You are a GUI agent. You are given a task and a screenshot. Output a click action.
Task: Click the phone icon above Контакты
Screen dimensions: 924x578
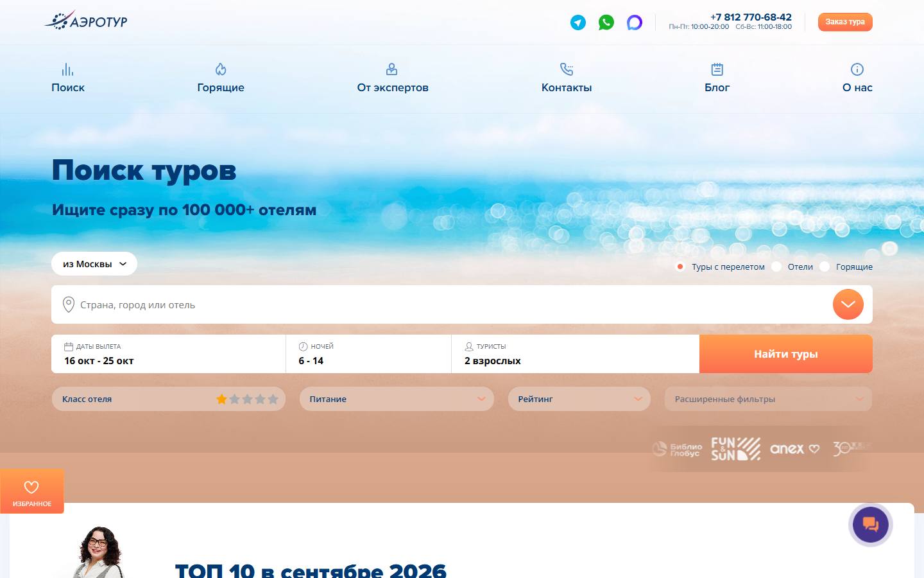pos(567,69)
